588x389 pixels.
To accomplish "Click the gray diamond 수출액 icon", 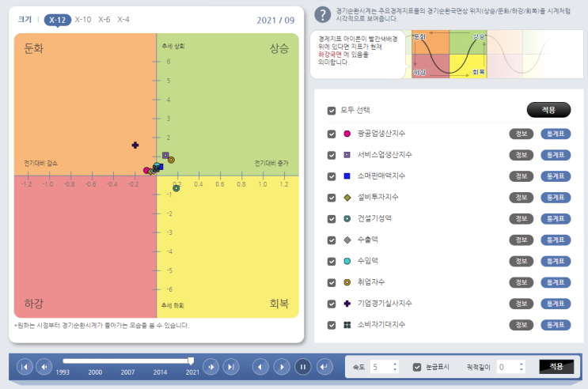I will (x=347, y=240).
